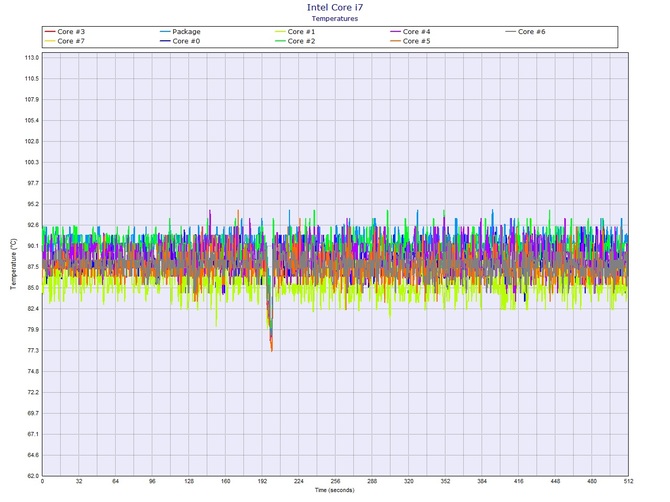Viewport: 670px width, 502px height.
Task: Click the 128 x-axis tick label
Action: point(189,481)
